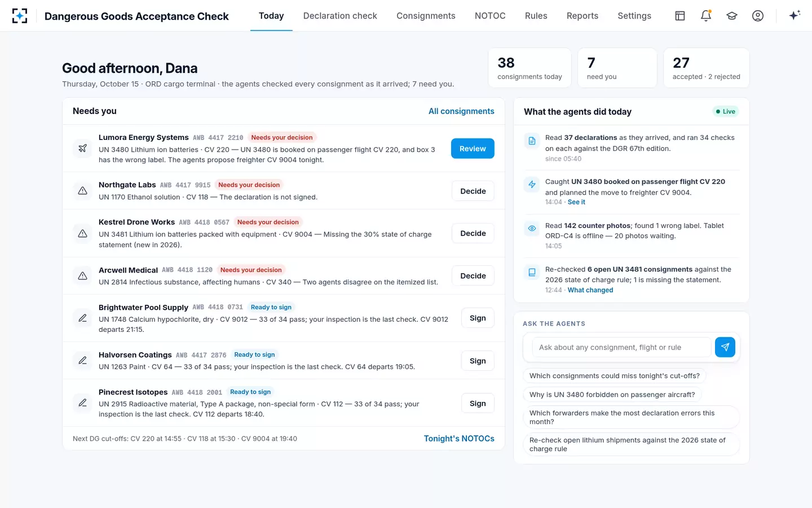
Task: Click the pen icon for Brightwater Pool Supply
Action: tap(82, 318)
